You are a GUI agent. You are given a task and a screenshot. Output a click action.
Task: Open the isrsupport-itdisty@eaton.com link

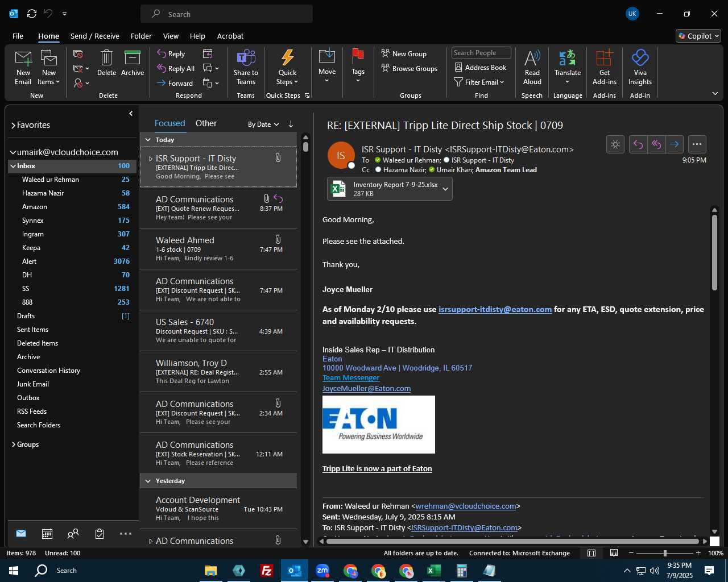coord(495,309)
